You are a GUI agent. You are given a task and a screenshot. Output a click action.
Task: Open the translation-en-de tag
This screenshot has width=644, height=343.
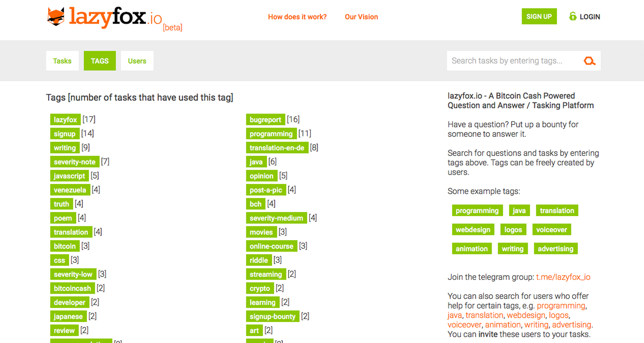(277, 148)
